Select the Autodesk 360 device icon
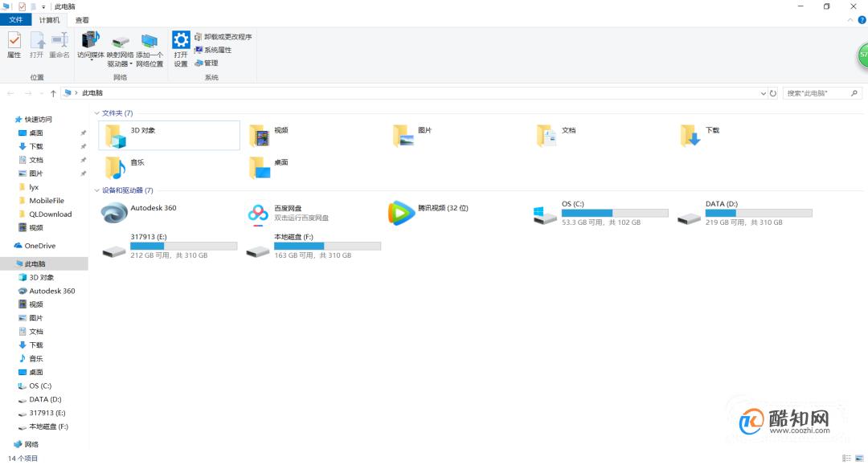 (x=114, y=213)
